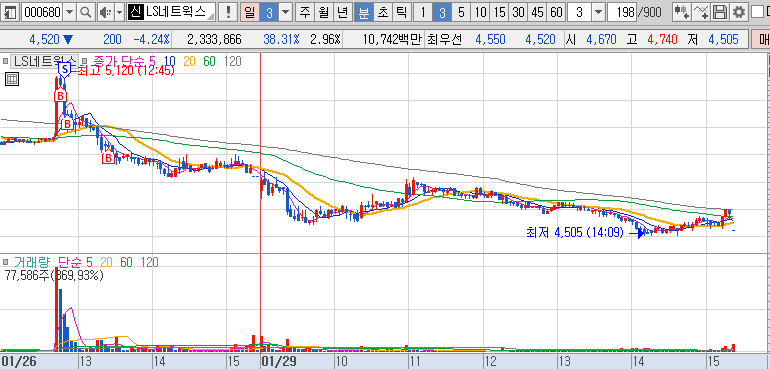Click the blue 10 moving average legend
The height and width of the screenshot is (369, 770).
pyautogui.click(x=170, y=61)
